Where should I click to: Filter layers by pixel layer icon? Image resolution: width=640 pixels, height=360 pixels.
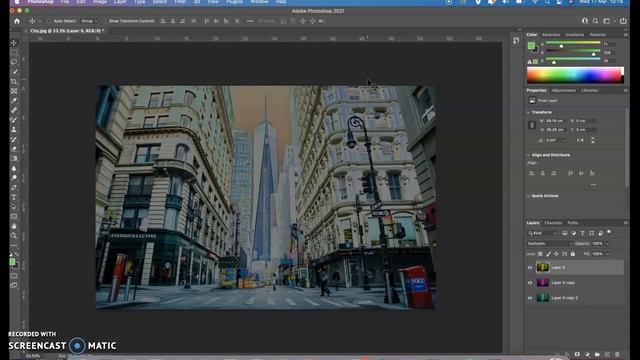564,233
